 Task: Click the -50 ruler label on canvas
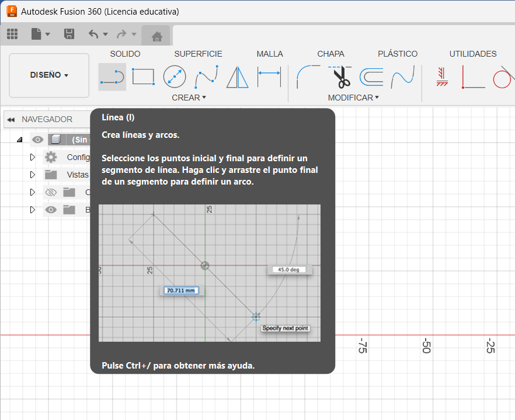click(426, 345)
